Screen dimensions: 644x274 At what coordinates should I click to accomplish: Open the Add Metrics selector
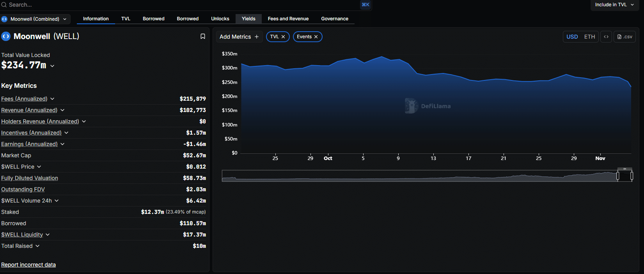239,37
